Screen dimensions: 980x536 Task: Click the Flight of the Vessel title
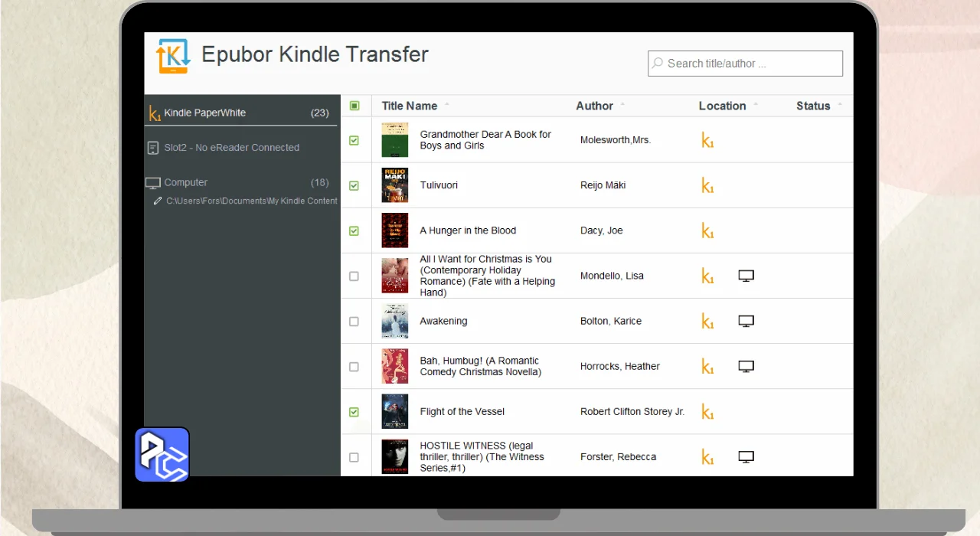[462, 412]
